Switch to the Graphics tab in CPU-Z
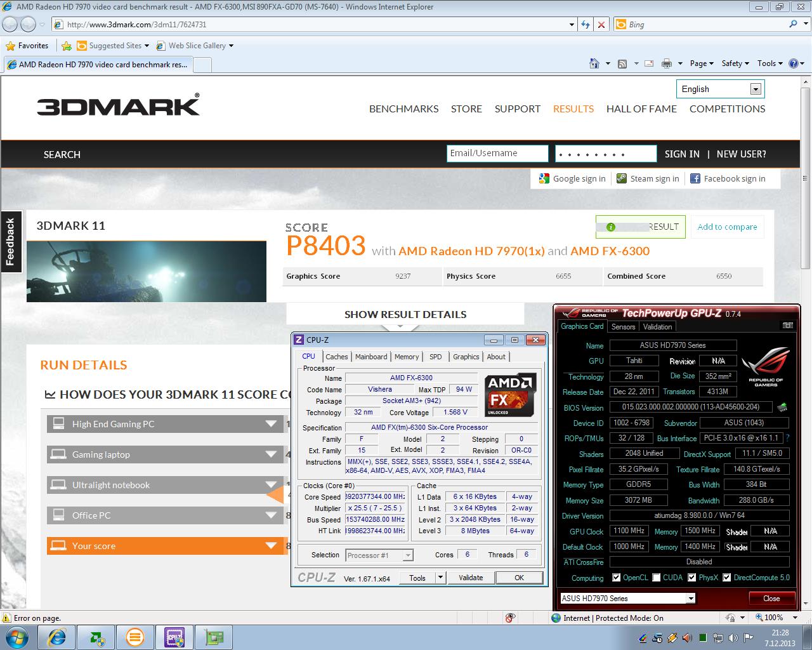 pyautogui.click(x=466, y=357)
